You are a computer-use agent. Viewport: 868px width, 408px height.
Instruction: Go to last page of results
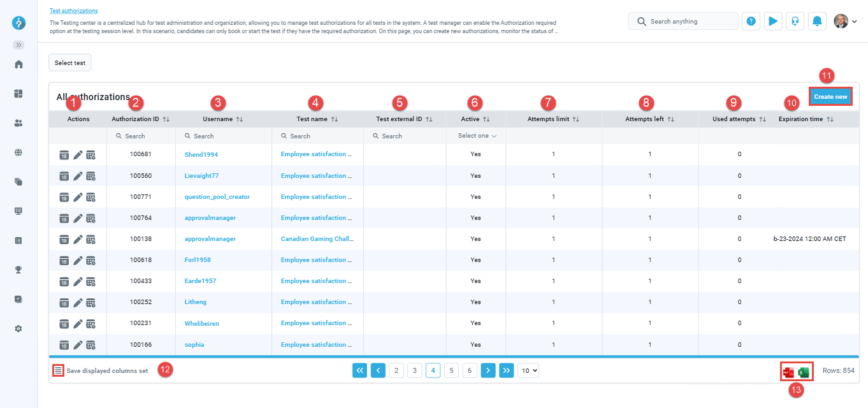pos(507,370)
